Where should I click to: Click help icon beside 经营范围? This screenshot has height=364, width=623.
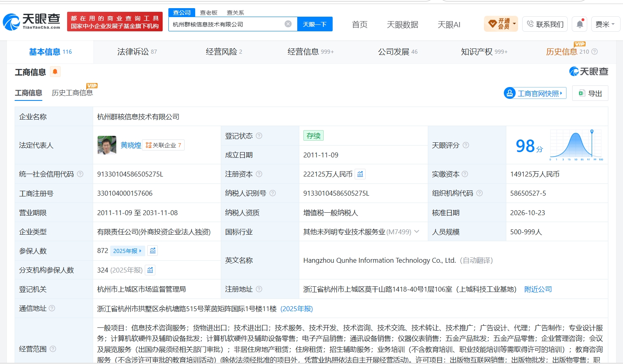click(53, 349)
